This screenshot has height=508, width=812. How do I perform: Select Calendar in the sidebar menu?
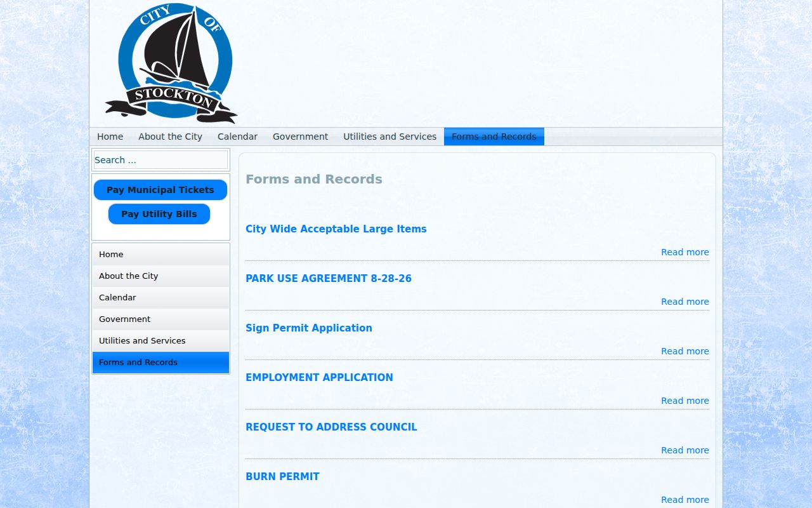[x=160, y=298]
